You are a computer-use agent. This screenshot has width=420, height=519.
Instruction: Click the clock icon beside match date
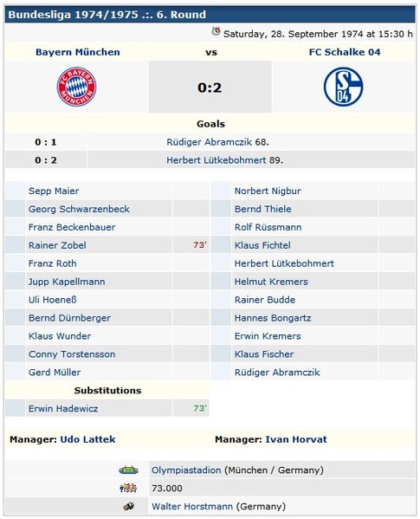[216, 31]
